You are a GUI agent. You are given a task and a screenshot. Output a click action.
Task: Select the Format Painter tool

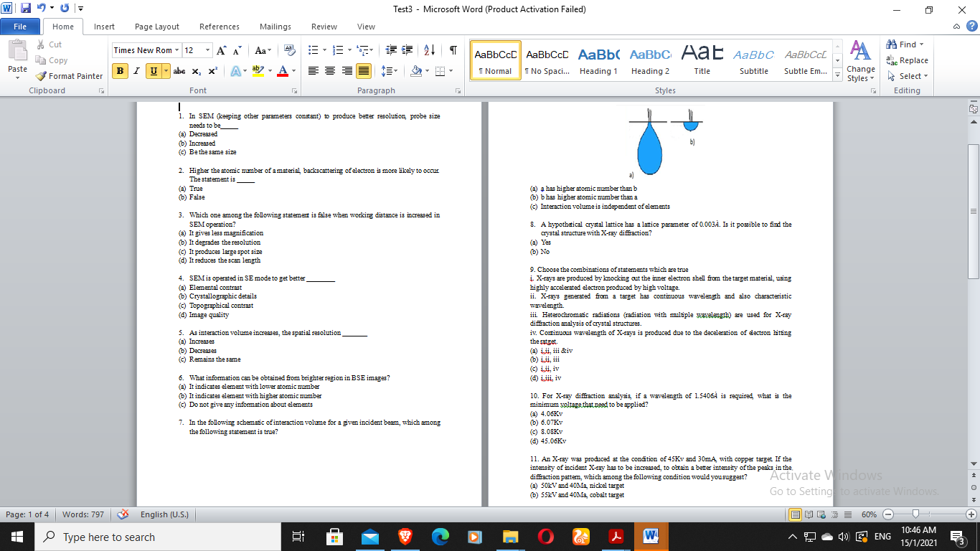point(69,75)
